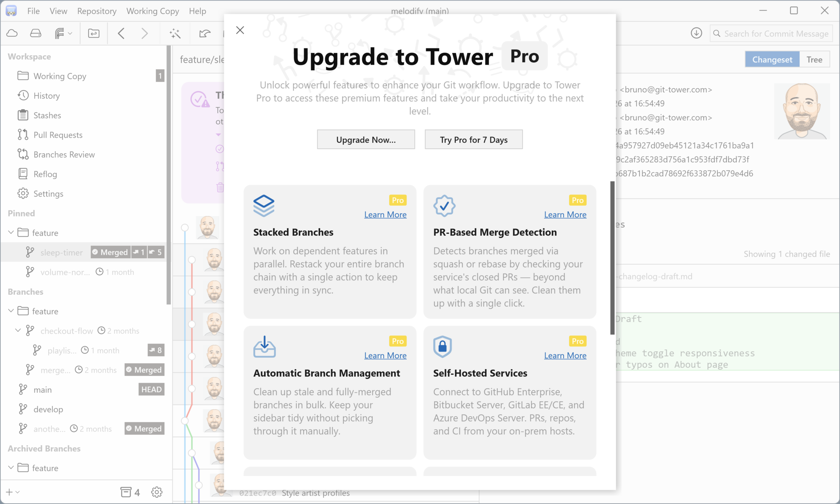
Task: Click the Stacked Branches layers icon
Action: pyautogui.click(x=264, y=206)
